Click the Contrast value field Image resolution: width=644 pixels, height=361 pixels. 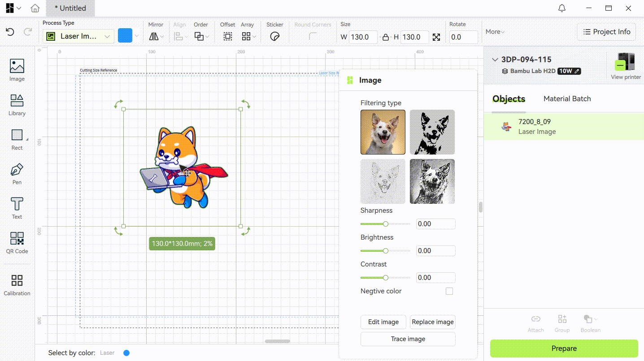pyautogui.click(x=436, y=278)
